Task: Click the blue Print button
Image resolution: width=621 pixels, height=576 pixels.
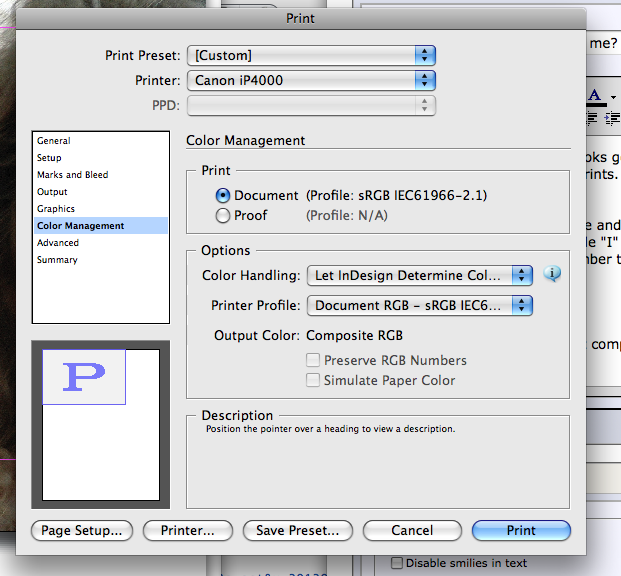Action: [x=521, y=530]
